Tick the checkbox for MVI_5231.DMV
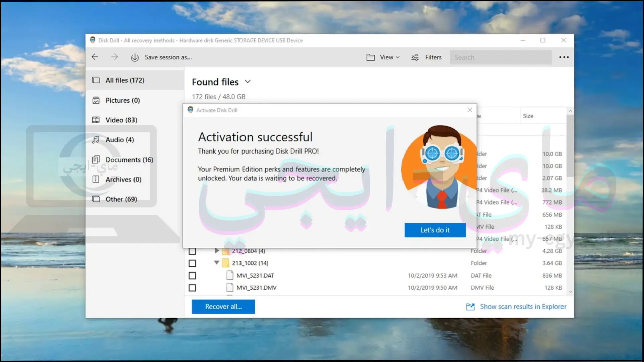This screenshot has height=362, width=644. pyautogui.click(x=192, y=288)
